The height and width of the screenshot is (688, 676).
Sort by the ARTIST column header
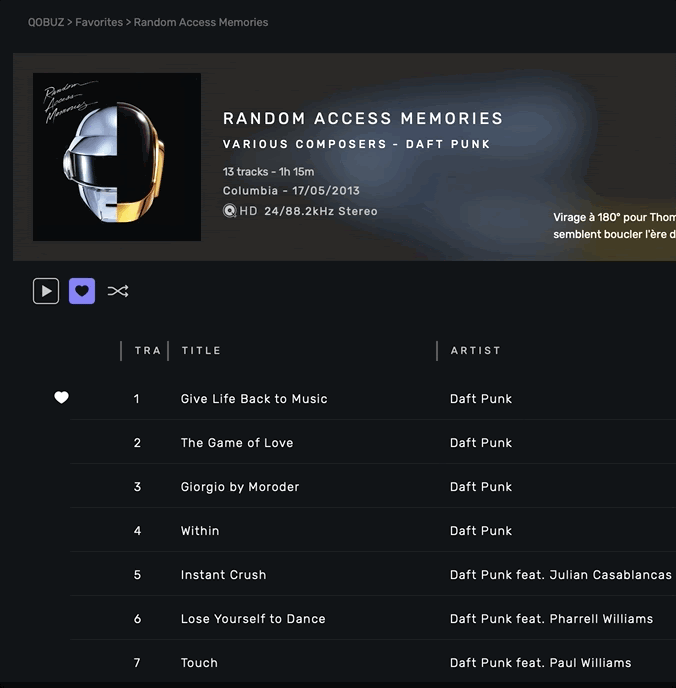[476, 351]
